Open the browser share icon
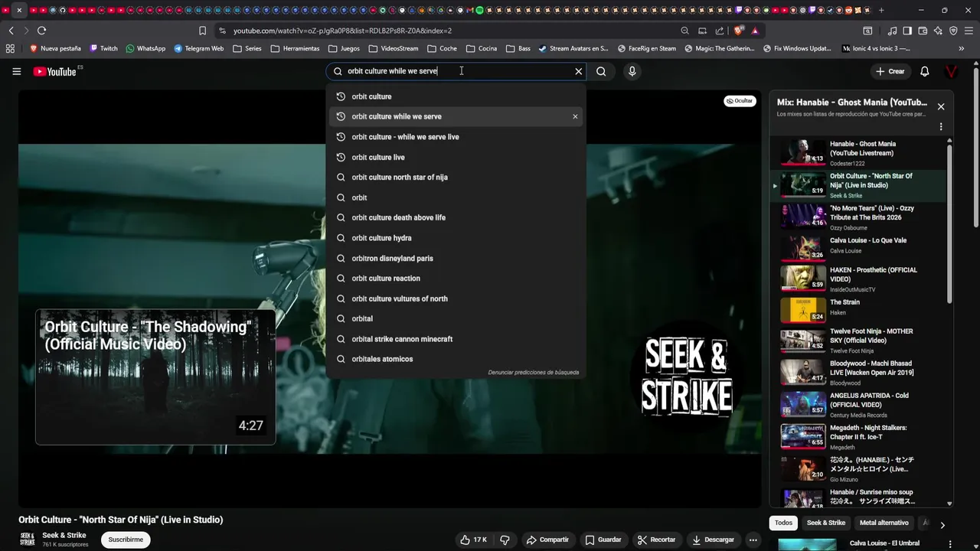This screenshot has width=980, height=551. (720, 31)
